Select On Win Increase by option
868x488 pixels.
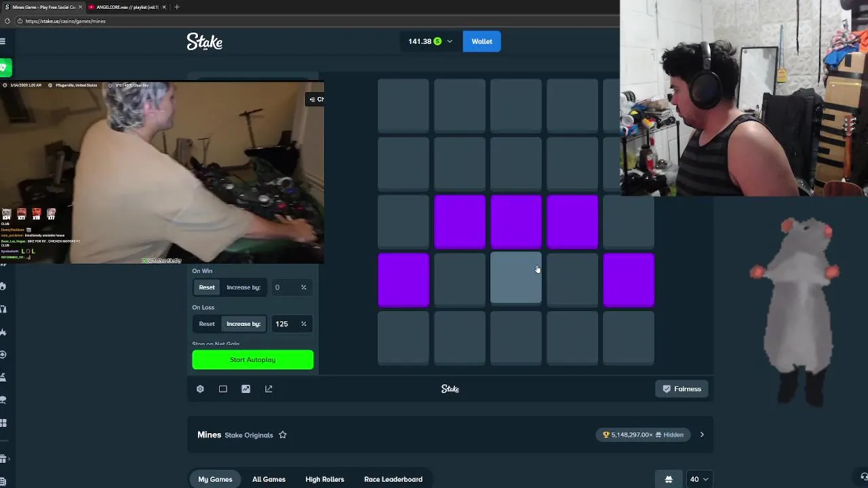click(x=243, y=287)
